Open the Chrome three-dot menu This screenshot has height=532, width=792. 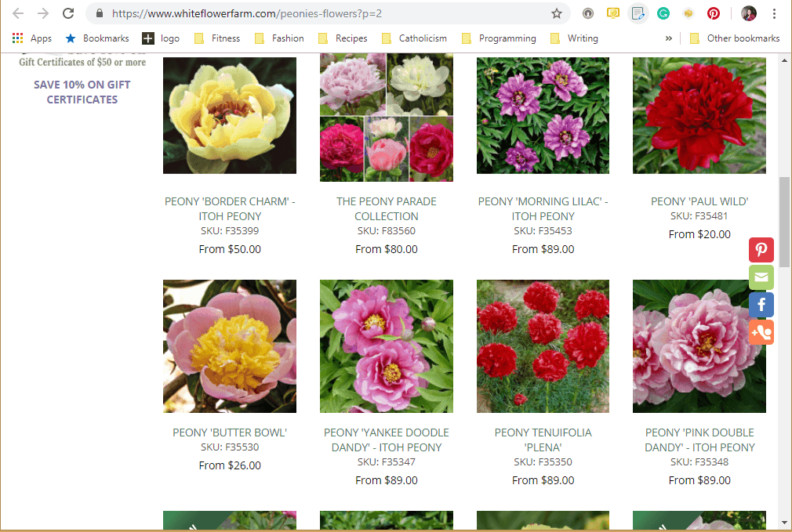[773, 13]
